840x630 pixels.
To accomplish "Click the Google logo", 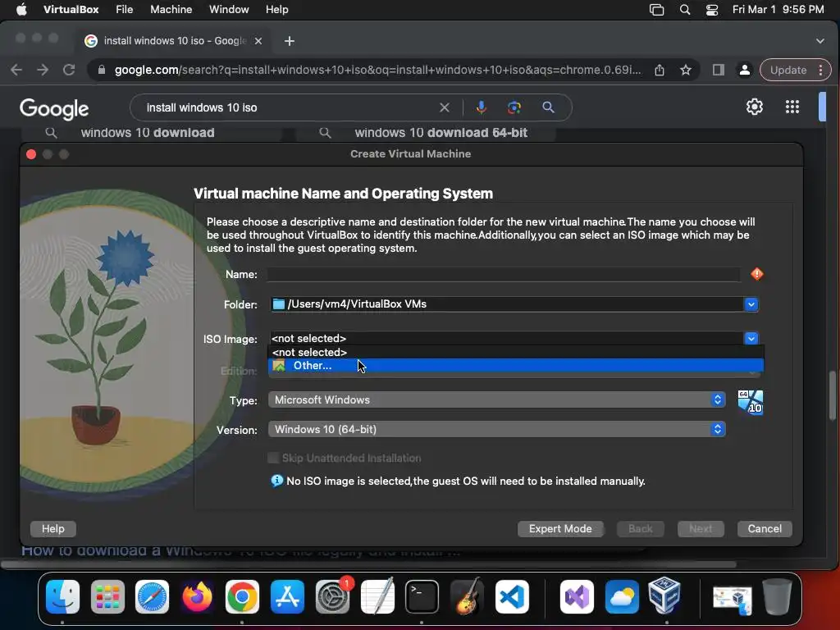I will [x=54, y=109].
